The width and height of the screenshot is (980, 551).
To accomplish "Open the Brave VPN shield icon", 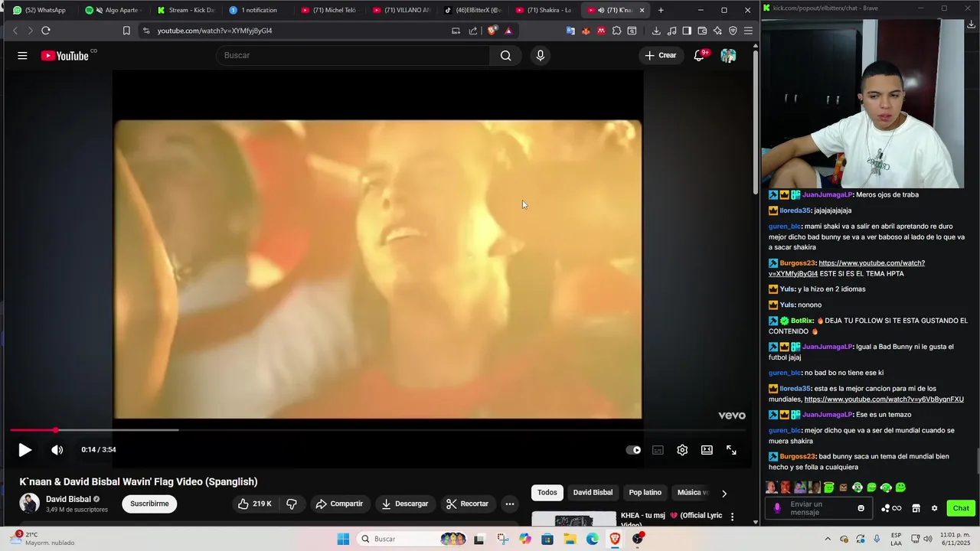I will [x=733, y=31].
